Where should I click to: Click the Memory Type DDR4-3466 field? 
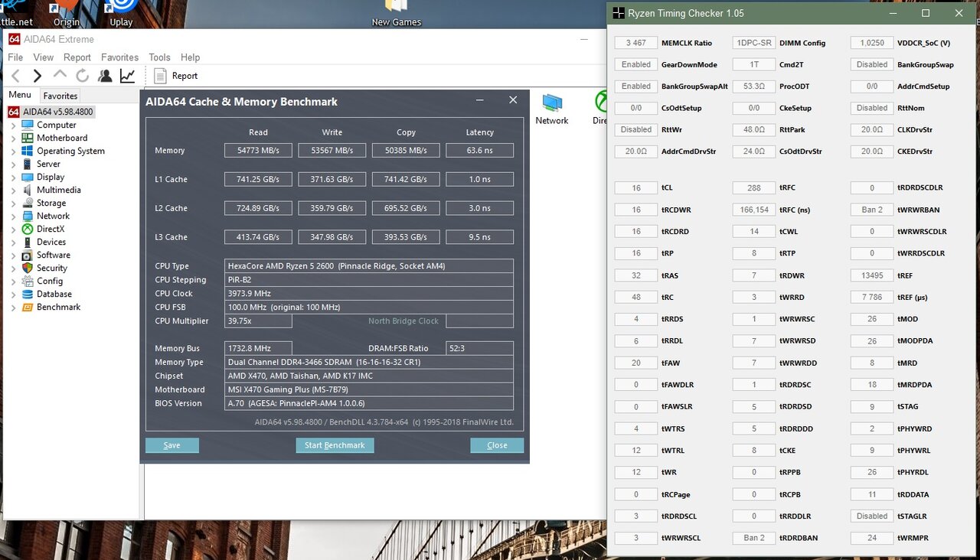369,362
